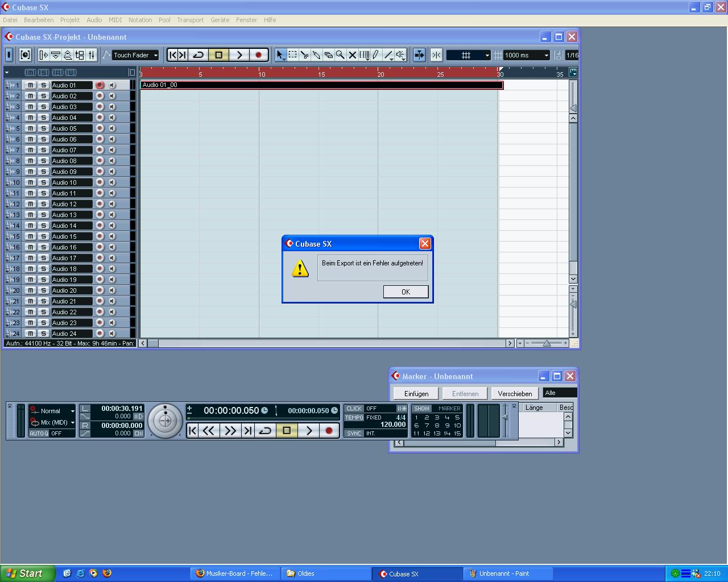The image size is (728, 582).
Task: Open the zoom presets dropdown beside zoom slider
Action: click(x=520, y=343)
